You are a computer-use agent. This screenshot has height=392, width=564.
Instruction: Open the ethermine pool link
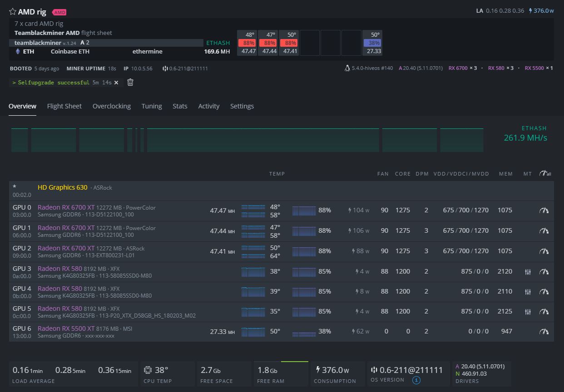147,51
